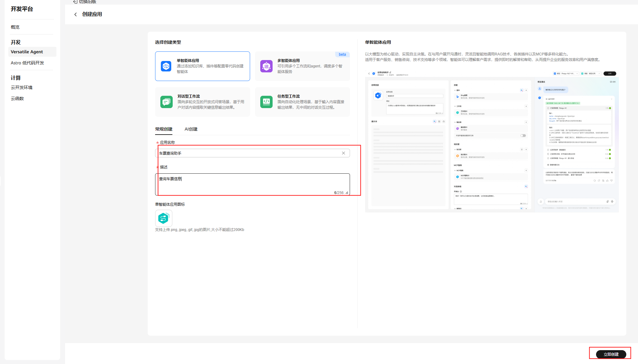Viewport: 638px width, 364px height.
Task: Click the 单智能体应用 blue card icon
Action: [166, 66]
